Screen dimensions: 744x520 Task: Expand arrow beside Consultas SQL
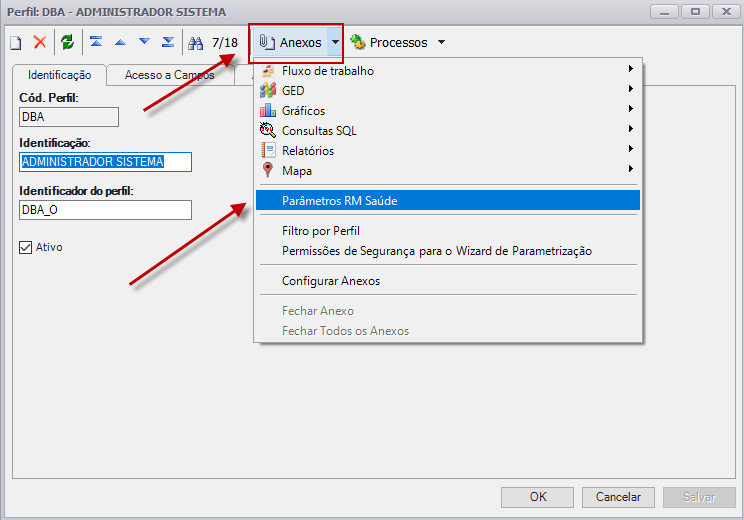click(631, 129)
